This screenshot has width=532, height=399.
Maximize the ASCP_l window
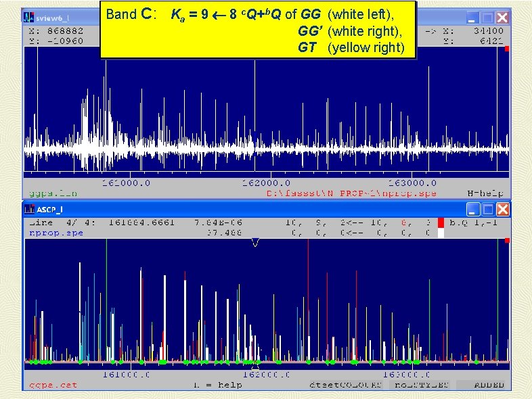pyautogui.click(x=488, y=210)
